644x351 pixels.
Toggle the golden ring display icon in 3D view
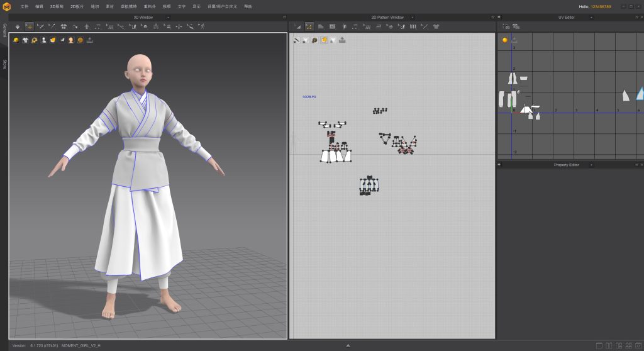(34, 40)
